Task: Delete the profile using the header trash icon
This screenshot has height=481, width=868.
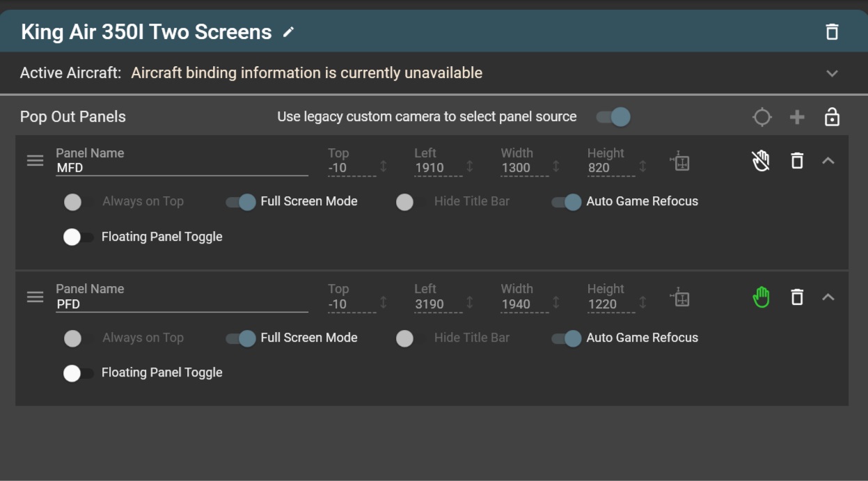Action: click(x=833, y=31)
